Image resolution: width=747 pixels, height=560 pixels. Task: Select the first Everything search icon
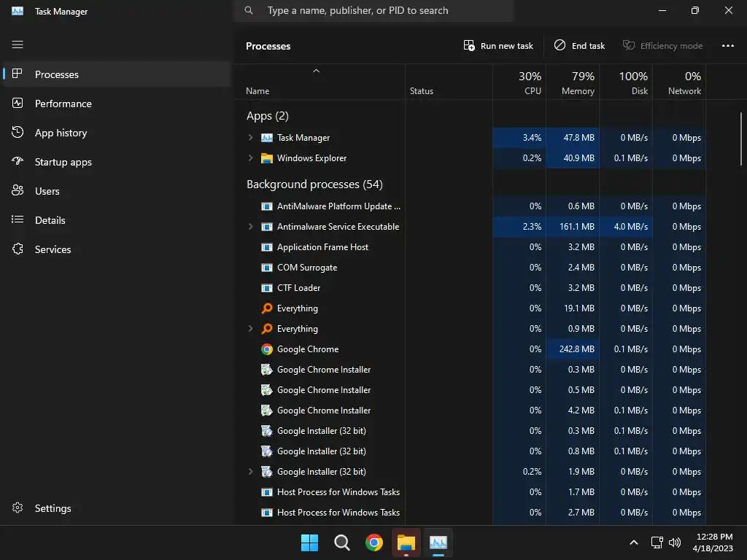267,308
